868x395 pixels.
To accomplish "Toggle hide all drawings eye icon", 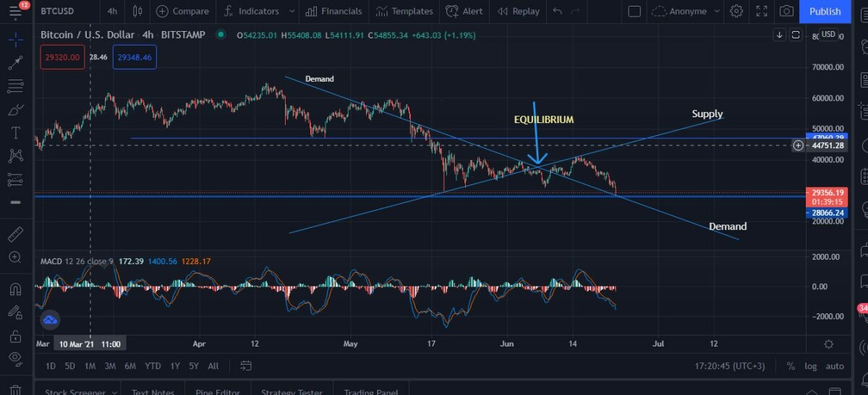I will click(15, 358).
